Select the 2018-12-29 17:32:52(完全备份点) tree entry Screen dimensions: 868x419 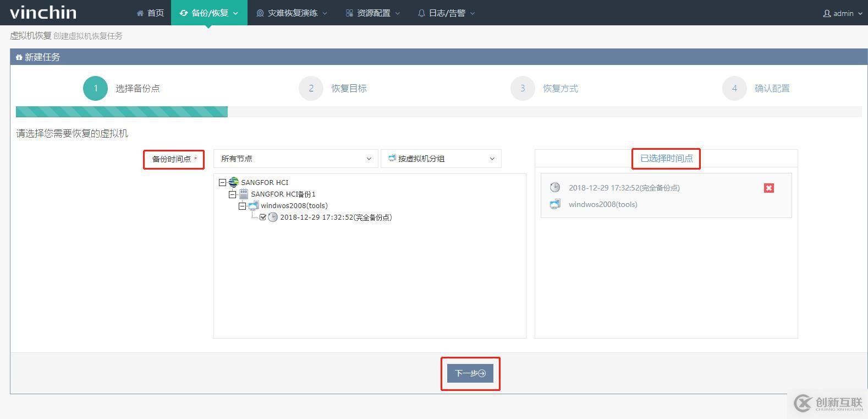(336, 217)
